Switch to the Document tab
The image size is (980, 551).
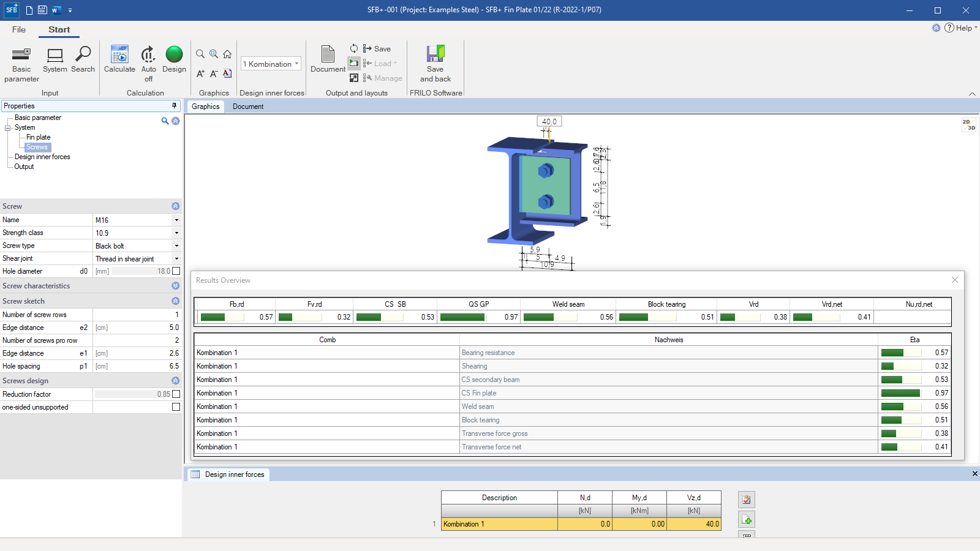tap(248, 107)
